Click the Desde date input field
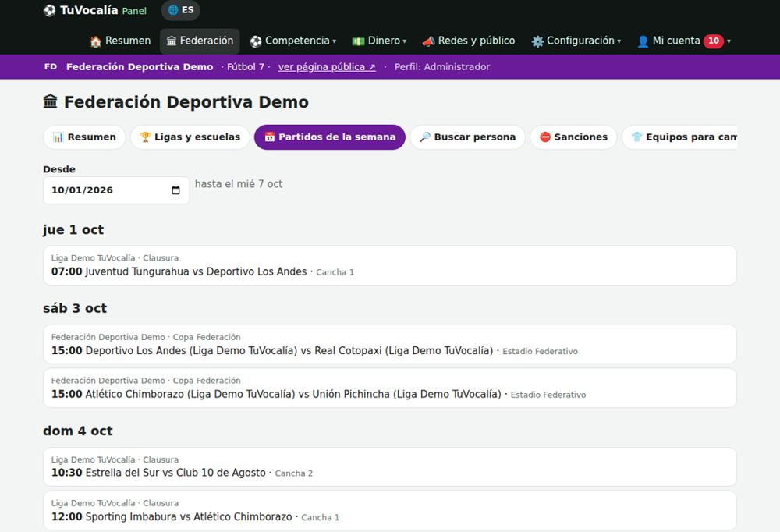This screenshot has width=780, height=532. point(116,190)
